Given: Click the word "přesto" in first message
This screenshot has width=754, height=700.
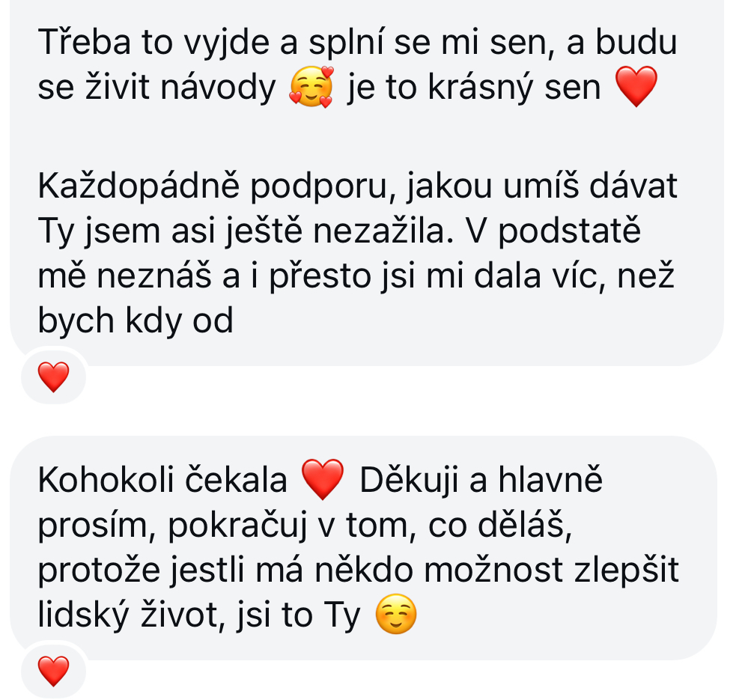Looking at the screenshot, I should click(320, 278).
